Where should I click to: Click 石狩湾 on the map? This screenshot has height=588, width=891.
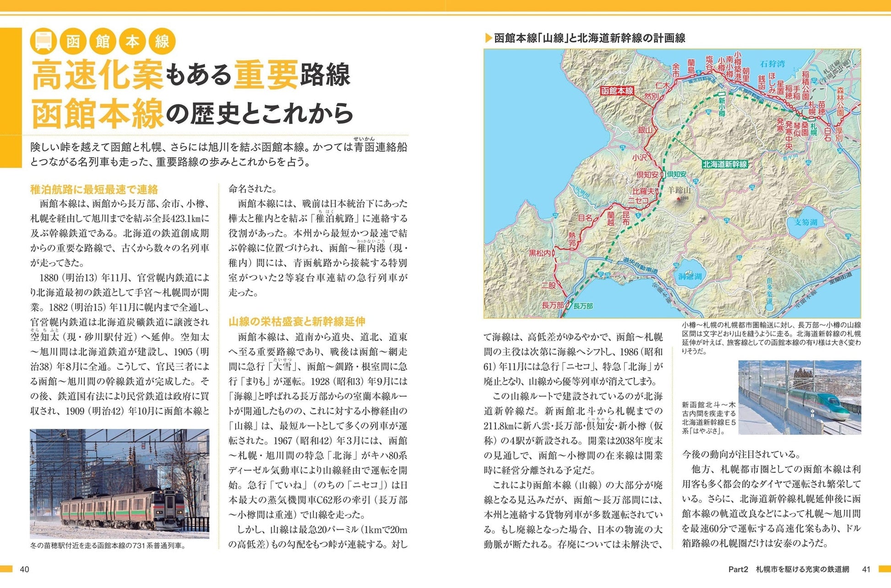[772, 64]
